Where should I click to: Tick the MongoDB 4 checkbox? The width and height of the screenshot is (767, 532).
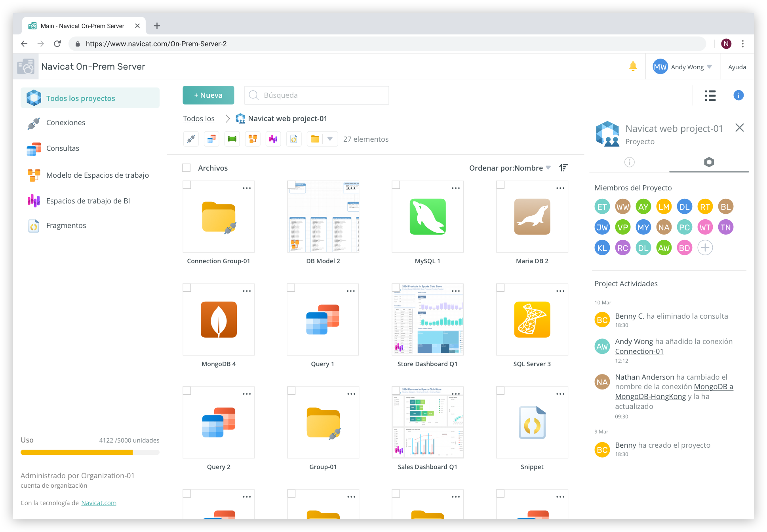(x=187, y=288)
